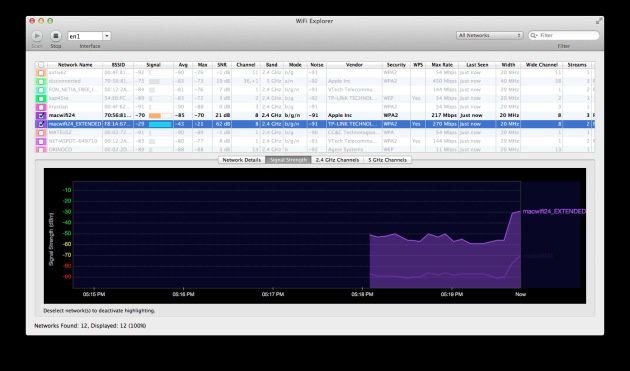The height and width of the screenshot is (371, 630).
Task: Toggle the select-all checkbox in the table header
Action: pyautogui.click(x=41, y=65)
